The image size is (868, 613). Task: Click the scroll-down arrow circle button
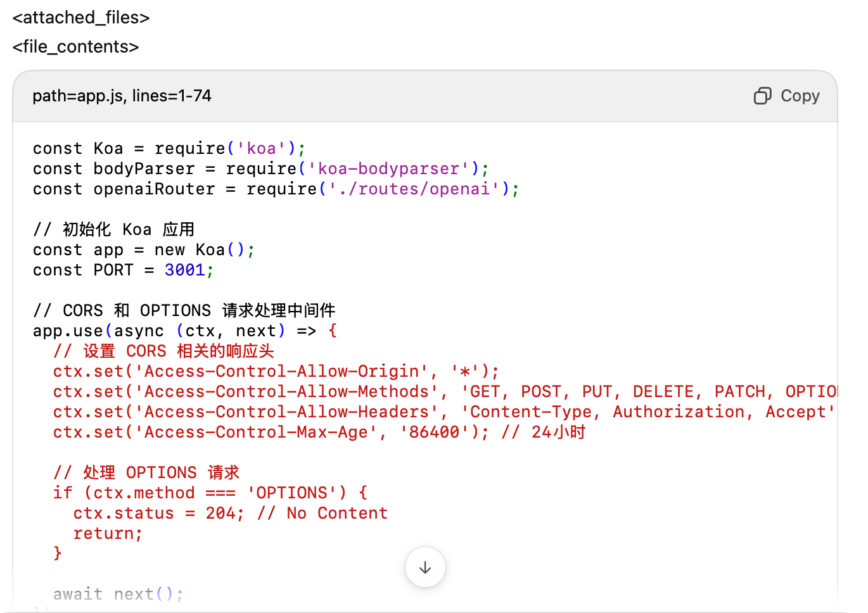[x=424, y=567]
